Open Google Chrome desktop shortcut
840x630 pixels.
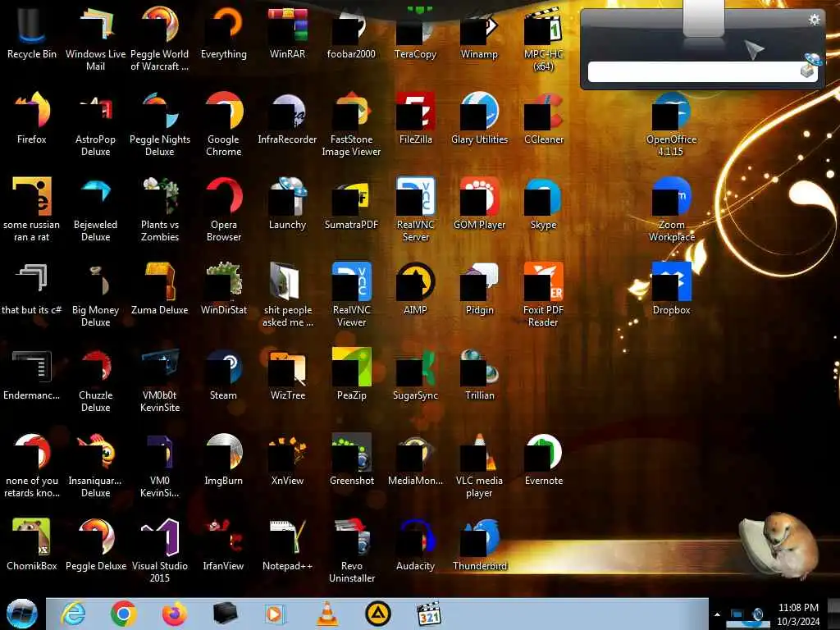click(223, 123)
